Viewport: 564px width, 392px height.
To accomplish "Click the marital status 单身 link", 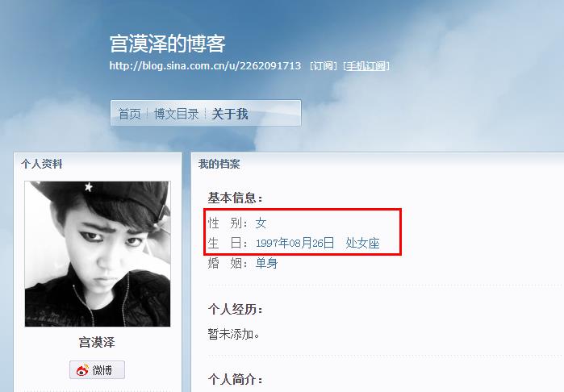I will 266,263.
